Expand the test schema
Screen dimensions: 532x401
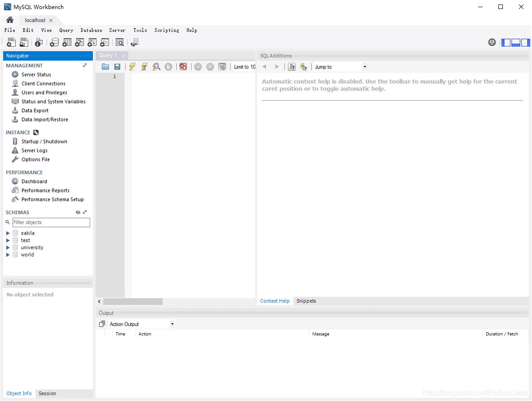tap(8, 240)
